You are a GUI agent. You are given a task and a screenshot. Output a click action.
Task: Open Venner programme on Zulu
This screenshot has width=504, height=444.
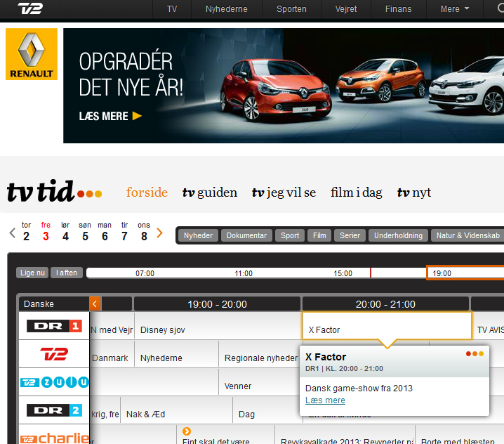[x=259, y=382]
